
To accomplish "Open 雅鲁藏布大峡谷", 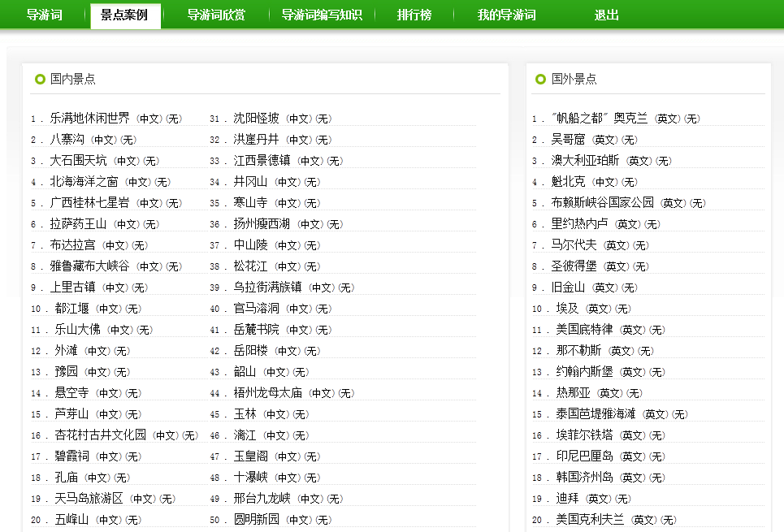I will pos(89,266).
